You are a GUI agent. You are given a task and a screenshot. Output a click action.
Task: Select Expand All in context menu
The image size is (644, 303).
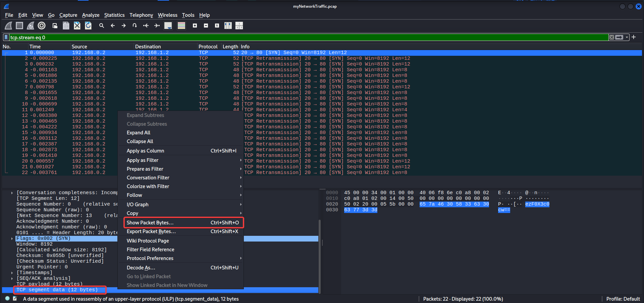(x=180, y=133)
